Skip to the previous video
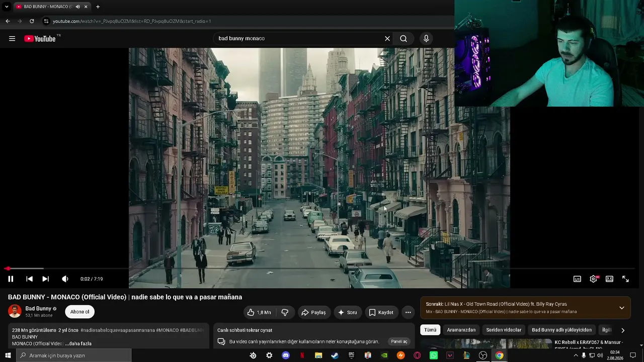Screen dimensions: 644x362 [x=29, y=279]
